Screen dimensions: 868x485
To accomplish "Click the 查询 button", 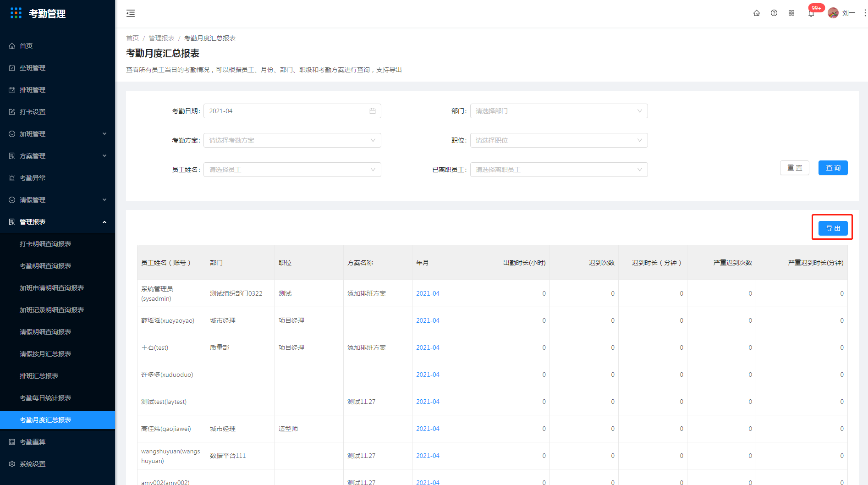I will tap(833, 168).
